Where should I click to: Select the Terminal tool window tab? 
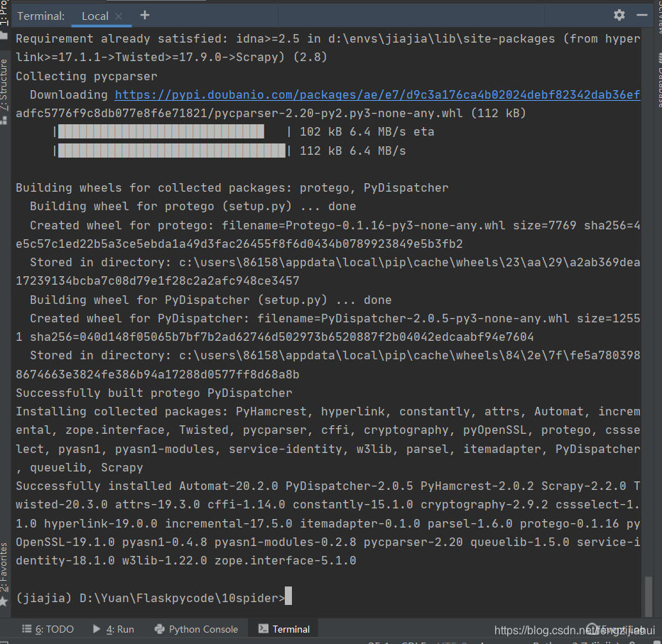tap(284, 629)
